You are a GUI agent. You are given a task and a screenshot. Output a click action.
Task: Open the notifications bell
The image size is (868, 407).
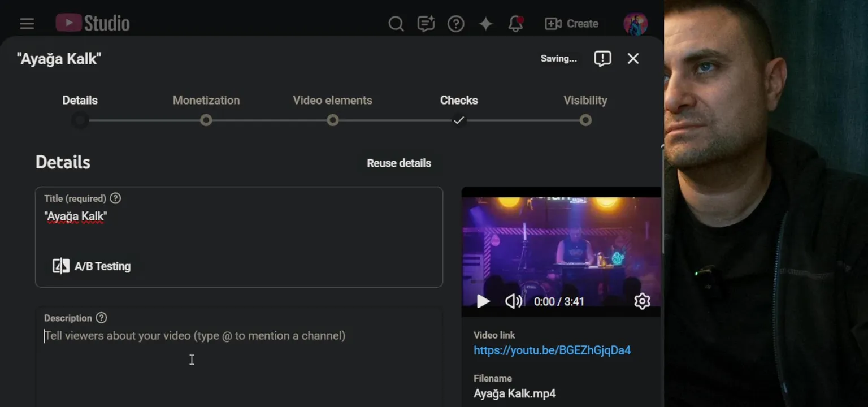515,24
